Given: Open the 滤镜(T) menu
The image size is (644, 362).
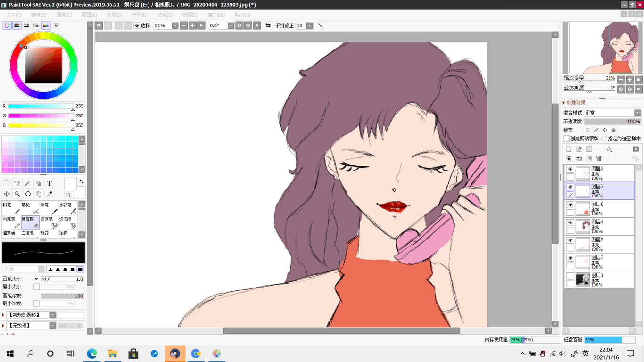Looking at the screenshot, I should pos(165,15).
